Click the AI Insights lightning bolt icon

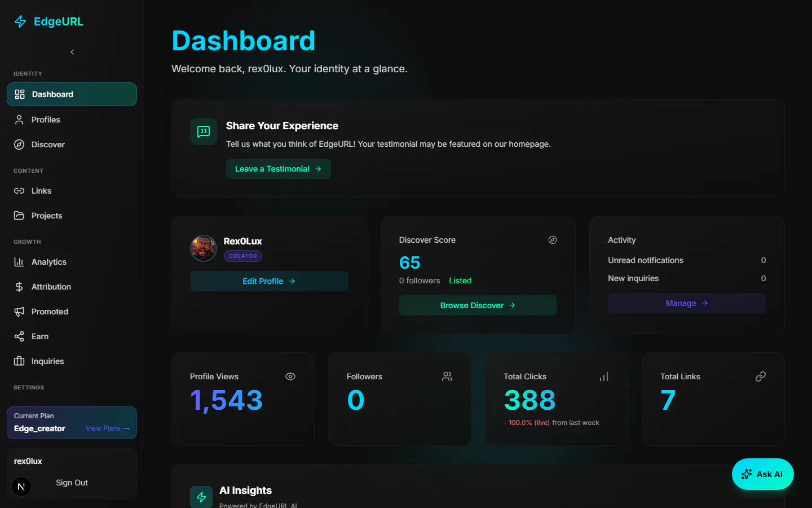pyautogui.click(x=201, y=497)
